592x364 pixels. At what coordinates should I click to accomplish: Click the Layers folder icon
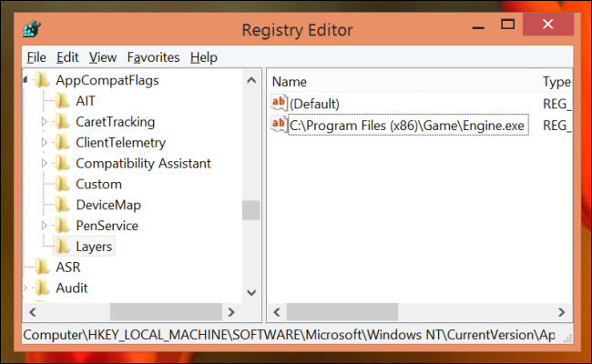[x=63, y=246]
